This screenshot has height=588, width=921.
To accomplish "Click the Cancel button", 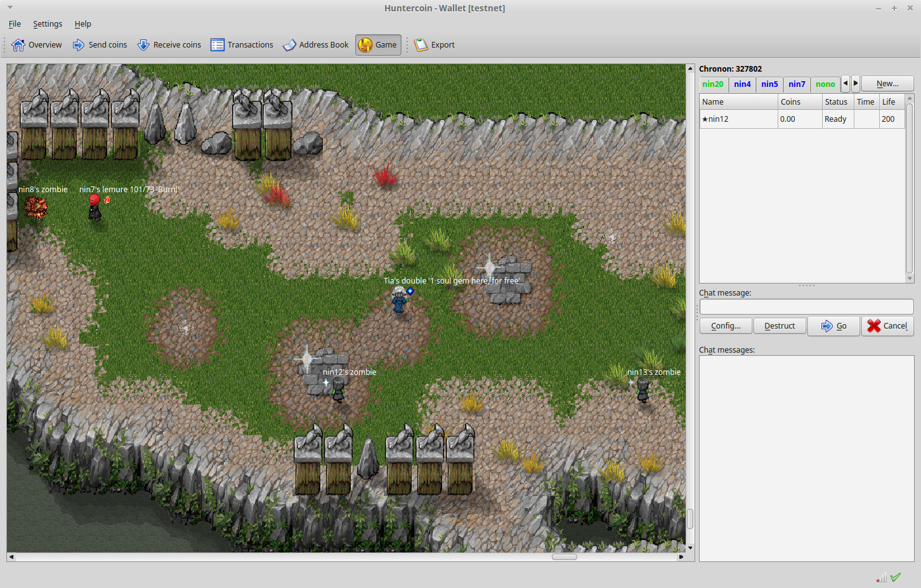I will [x=887, y=326].
